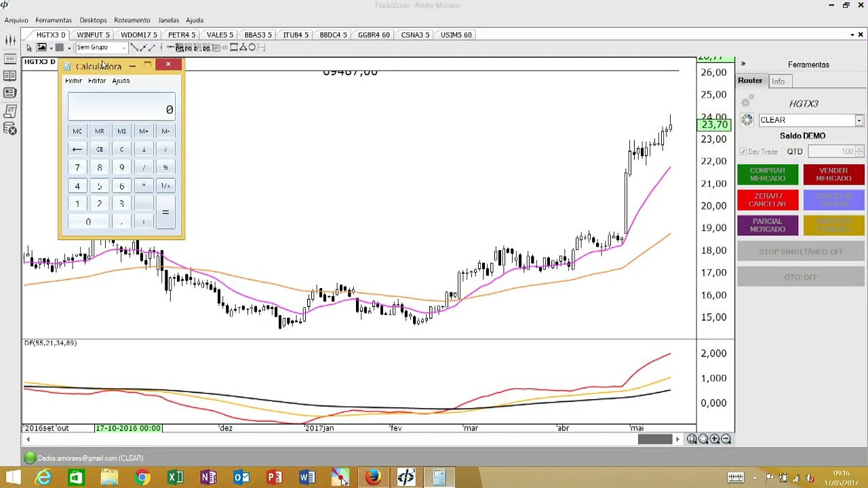Click the number 7 key in Calculadora
Screen dimensions: 868x488
pos(77,168)
